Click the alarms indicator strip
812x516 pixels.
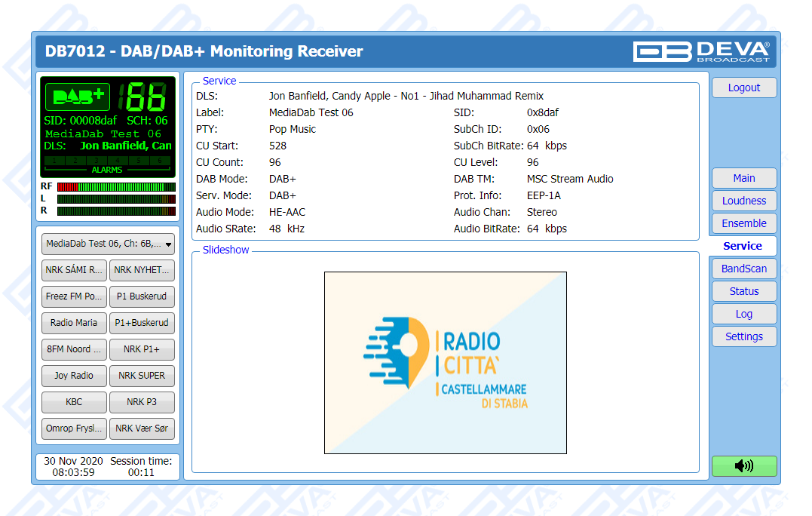click(x=107, y=161)
